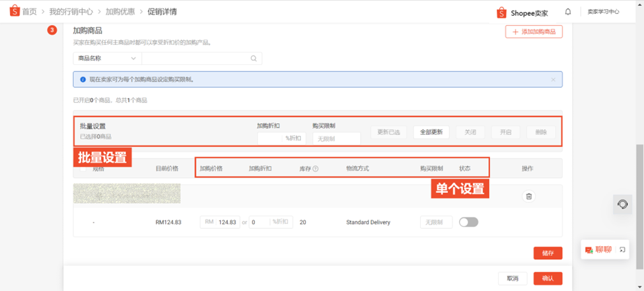
Task: Open the notification bell
Action: 568,12
